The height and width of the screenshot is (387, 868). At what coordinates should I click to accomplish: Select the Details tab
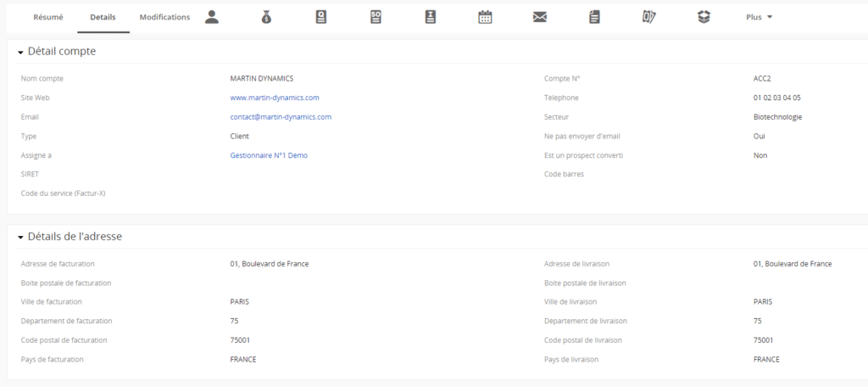(x=103, y=17)
